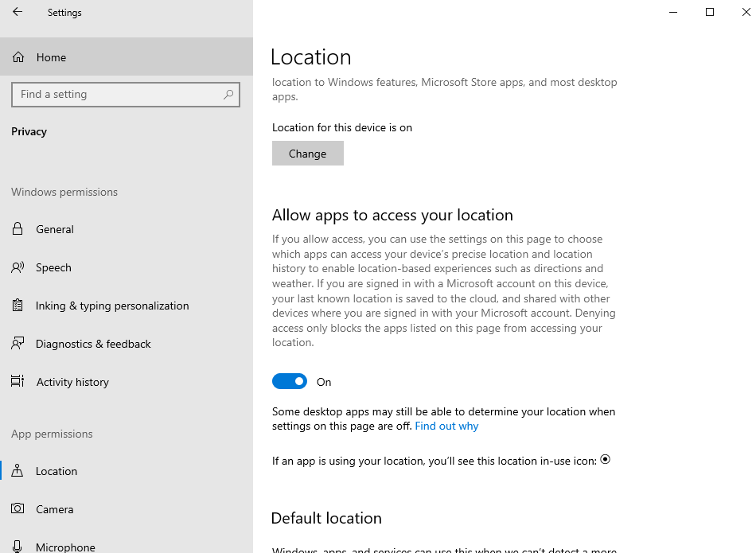The height and width of the screenshot is (553, 756).
Task: Click the Activity history icon
Action: (18, 381)
